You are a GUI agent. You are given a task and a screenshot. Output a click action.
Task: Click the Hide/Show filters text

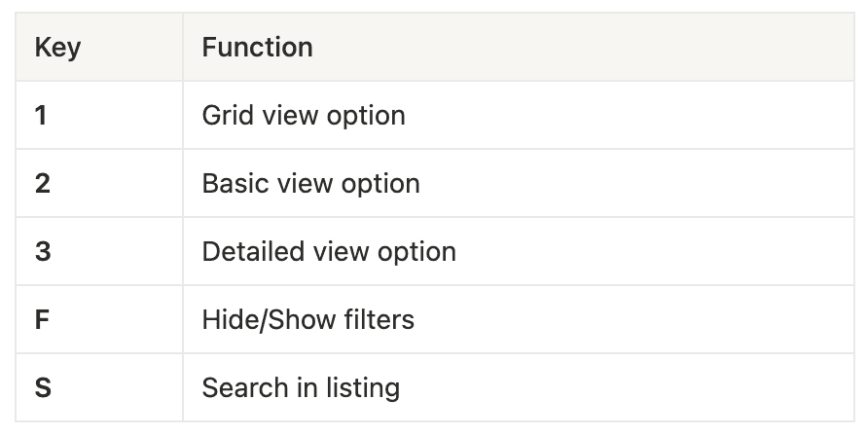pos(307,320)
